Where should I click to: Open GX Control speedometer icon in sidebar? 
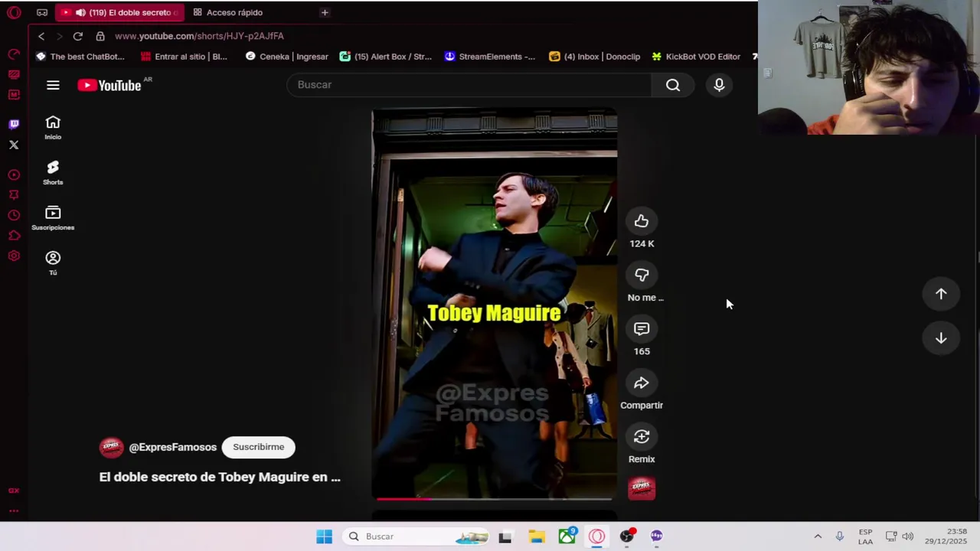(x=14, y=54)
